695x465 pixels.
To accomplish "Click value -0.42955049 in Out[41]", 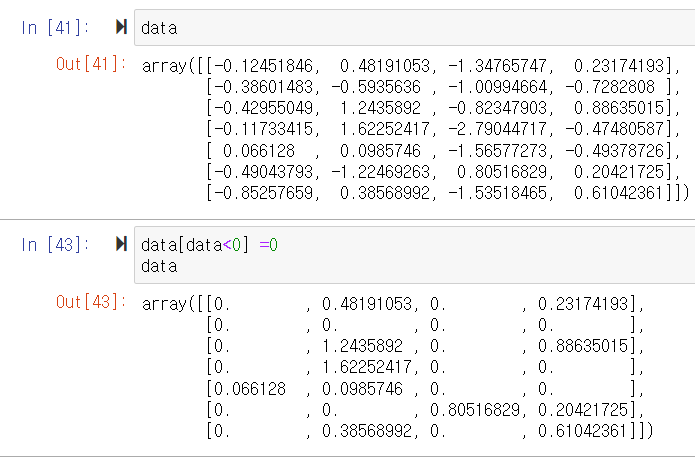I will coord(263,108).
